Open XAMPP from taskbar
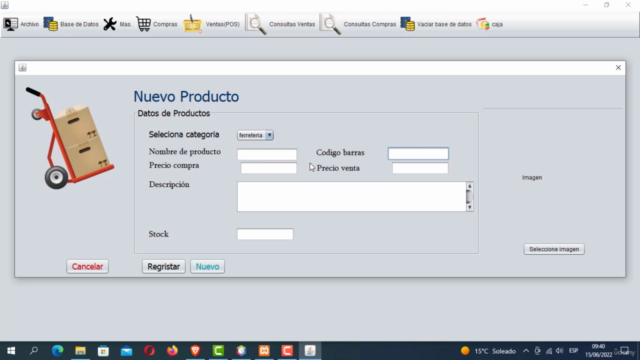Screen dimensions: 640x360 (x=264, y=351)
